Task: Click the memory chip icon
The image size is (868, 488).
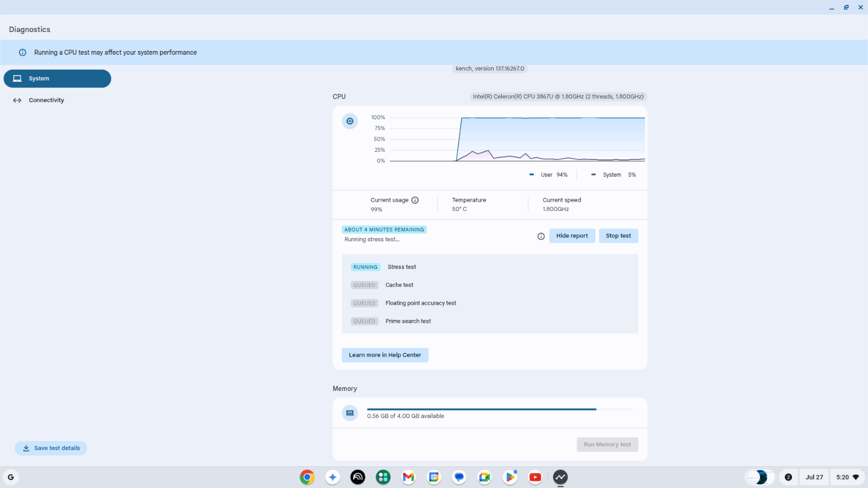Action: pyautogui.click(x=350, y=413)
